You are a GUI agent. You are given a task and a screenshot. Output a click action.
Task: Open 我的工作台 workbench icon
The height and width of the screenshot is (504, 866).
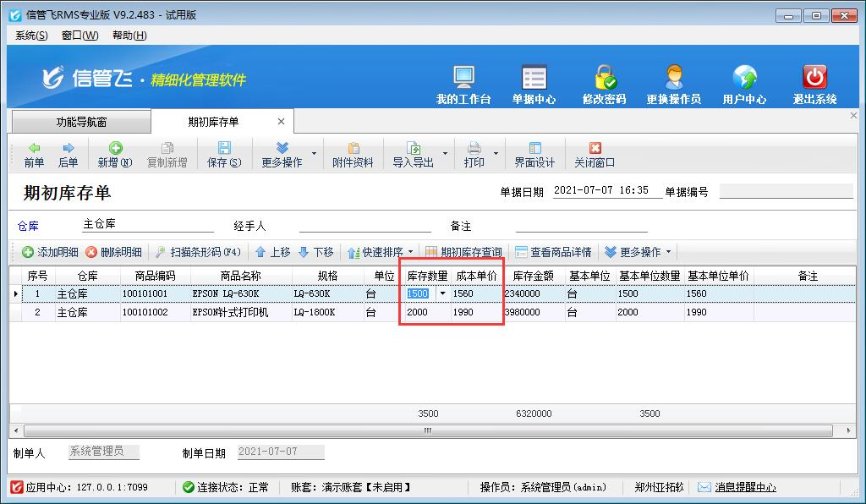pyautogui.click(x=463, y=85)
